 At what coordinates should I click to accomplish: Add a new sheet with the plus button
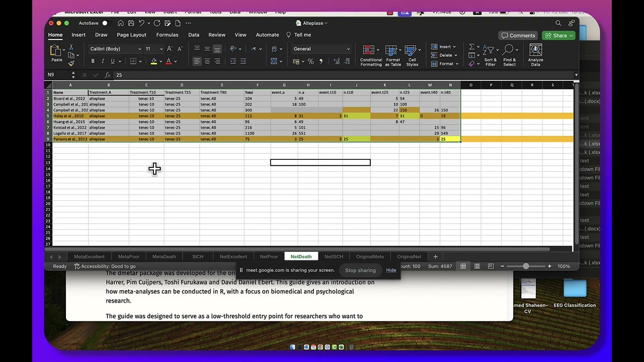pyautogui.click(x=435, y=256)
